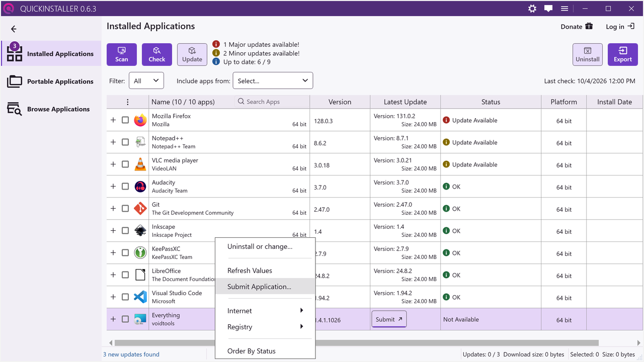Viewport: 644px width, 362px height.
Task: Expand the Visual Studio Code row details
Action: coord(113,297)
